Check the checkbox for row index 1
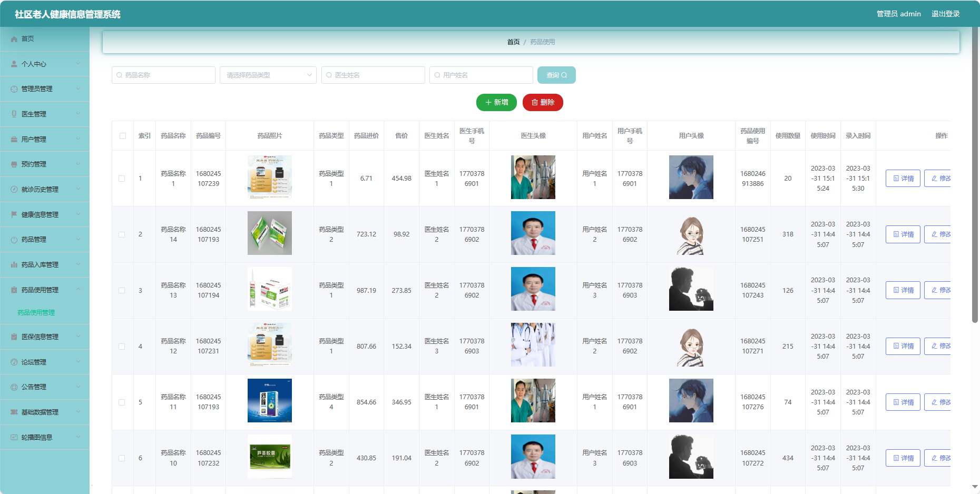 [x=122, y=179]
